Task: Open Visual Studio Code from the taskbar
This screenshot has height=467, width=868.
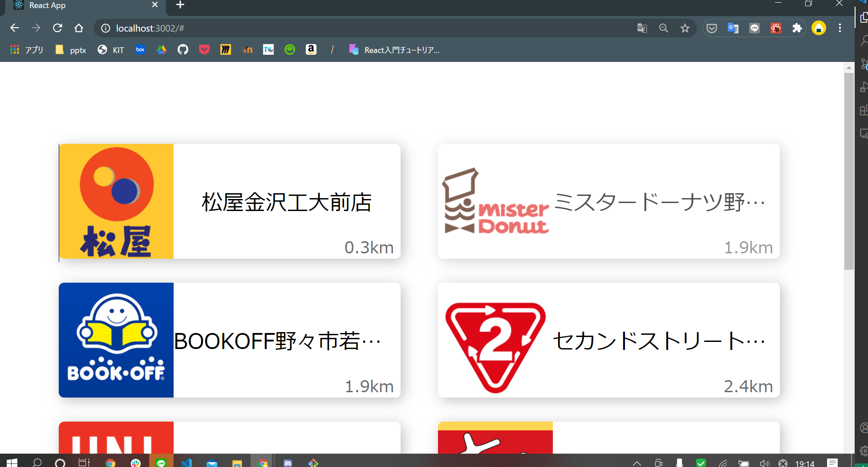Action: click(x=187, y=463)
